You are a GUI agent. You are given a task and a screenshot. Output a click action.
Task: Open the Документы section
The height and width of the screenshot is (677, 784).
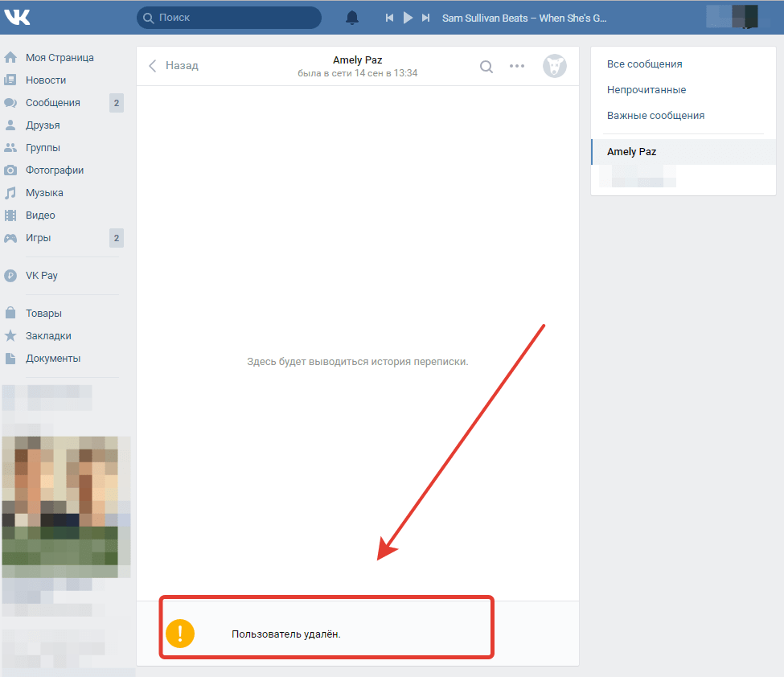pos(53,358)
